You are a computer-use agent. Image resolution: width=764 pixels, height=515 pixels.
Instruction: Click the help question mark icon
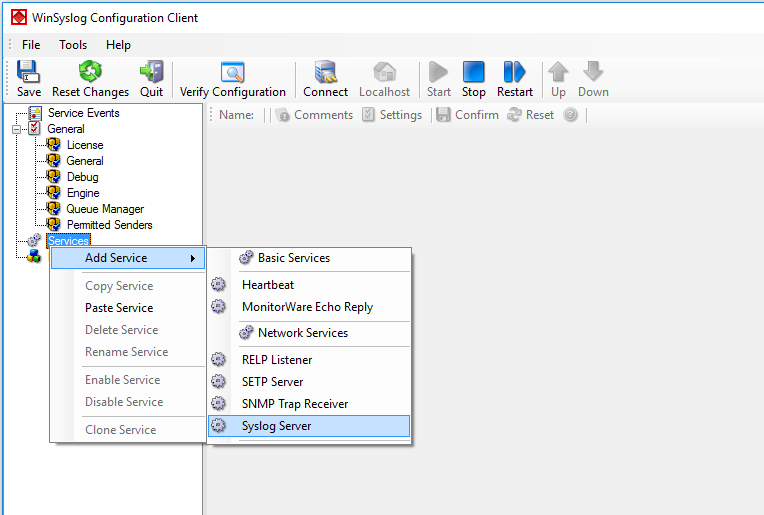coord(570,114)
